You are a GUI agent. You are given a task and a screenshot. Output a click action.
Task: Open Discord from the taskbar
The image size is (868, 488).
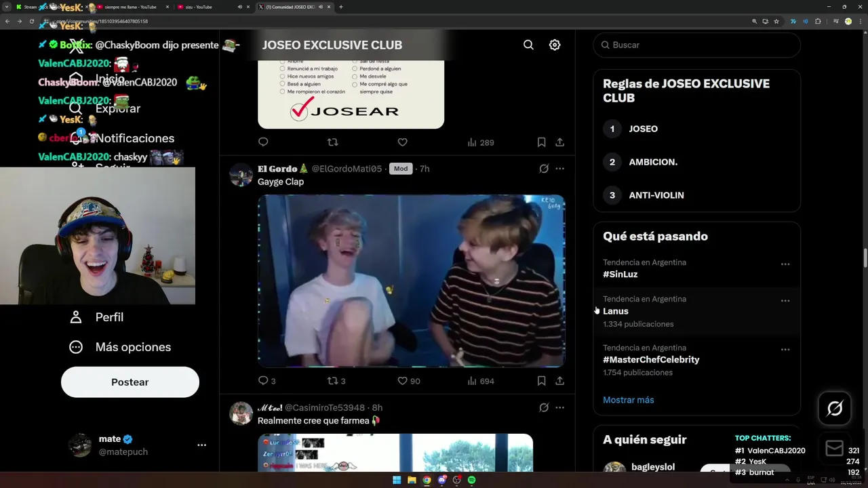441,480
